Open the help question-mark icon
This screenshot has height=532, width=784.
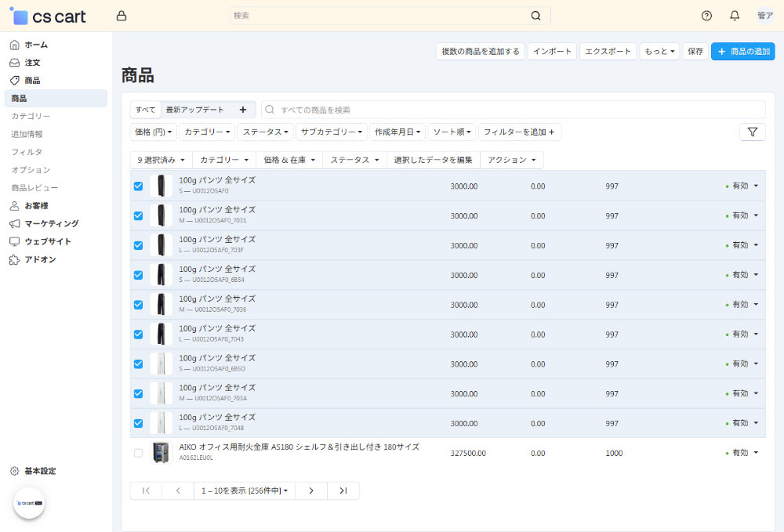(706, 16)
